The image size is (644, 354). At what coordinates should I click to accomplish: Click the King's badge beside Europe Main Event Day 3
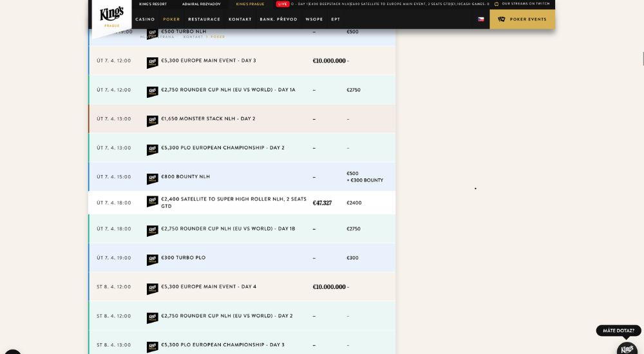(x=152, y=62)
